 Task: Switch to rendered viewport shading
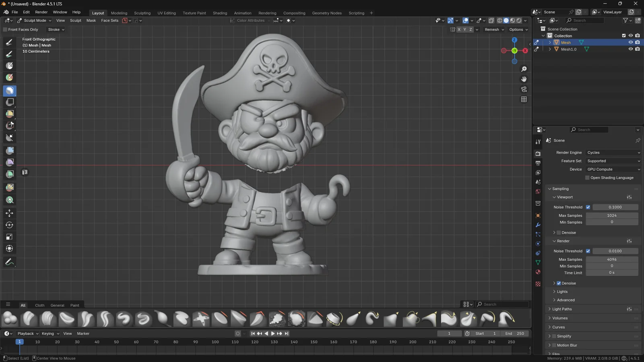coord(519,21)
